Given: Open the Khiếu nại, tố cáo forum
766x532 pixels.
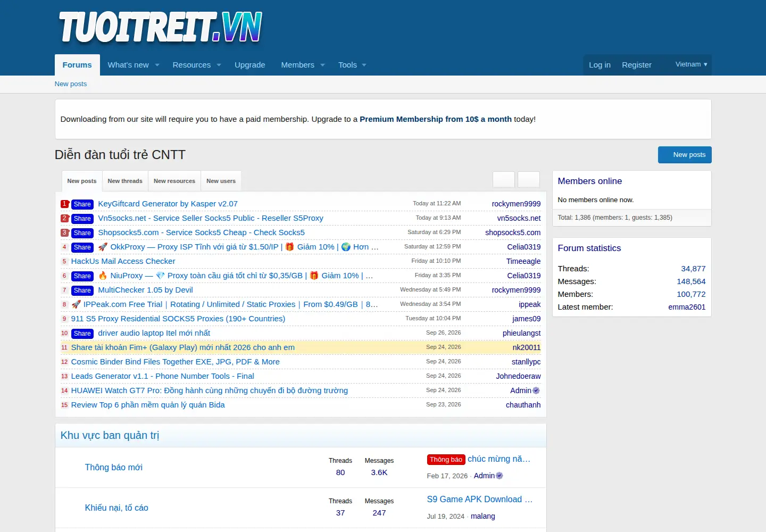Looking at the screenshot, I should pyautogui.click(x=116, y=508).
